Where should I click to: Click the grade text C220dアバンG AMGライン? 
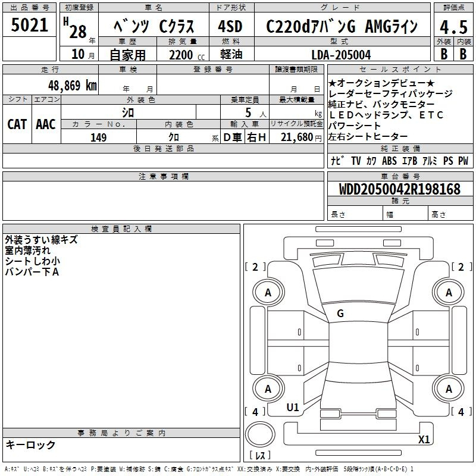[x=341, y=27]
